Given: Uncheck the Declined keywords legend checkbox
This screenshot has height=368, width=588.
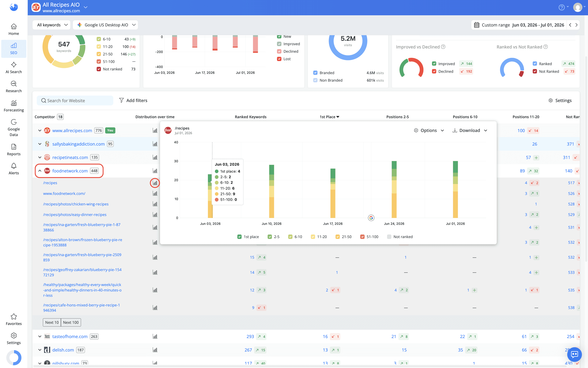Looking at the screenshot, I should point(279,51).
